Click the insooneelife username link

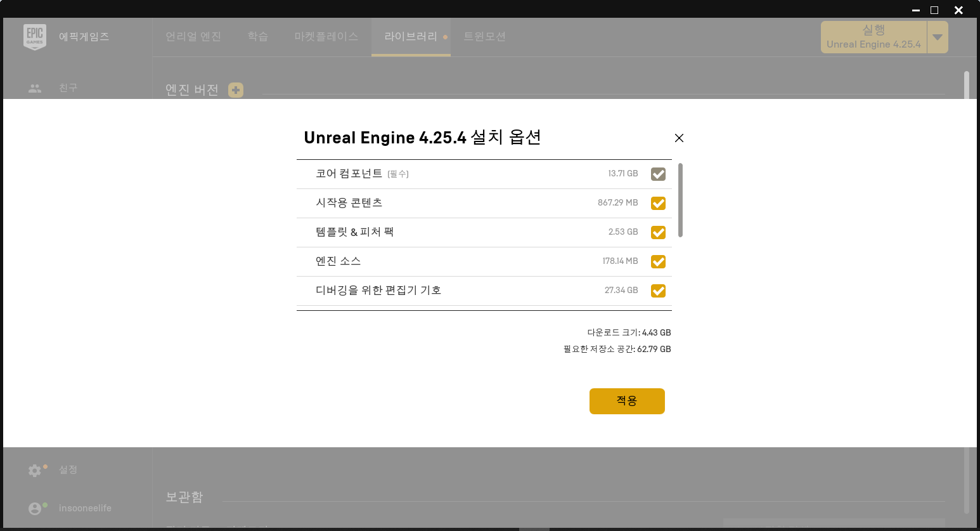(85, 508)
